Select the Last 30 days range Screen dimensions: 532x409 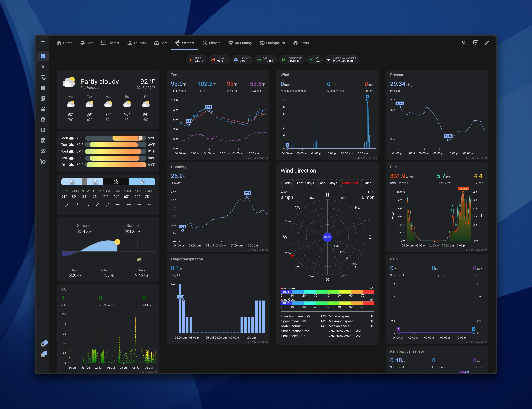tap(327, 183)
